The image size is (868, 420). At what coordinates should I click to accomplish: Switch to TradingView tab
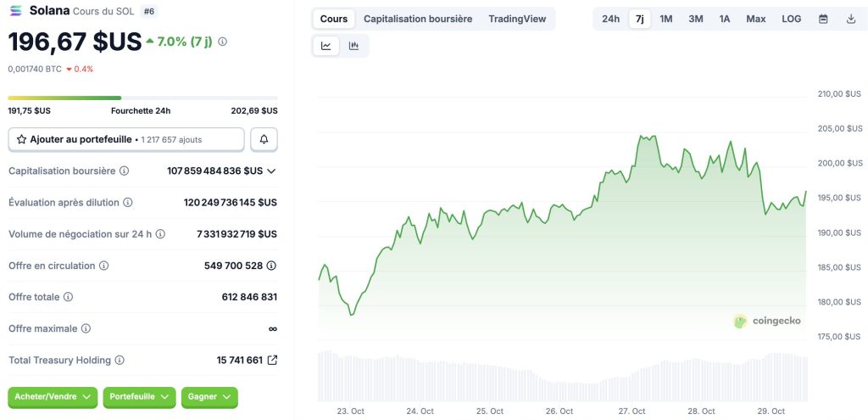517,19
